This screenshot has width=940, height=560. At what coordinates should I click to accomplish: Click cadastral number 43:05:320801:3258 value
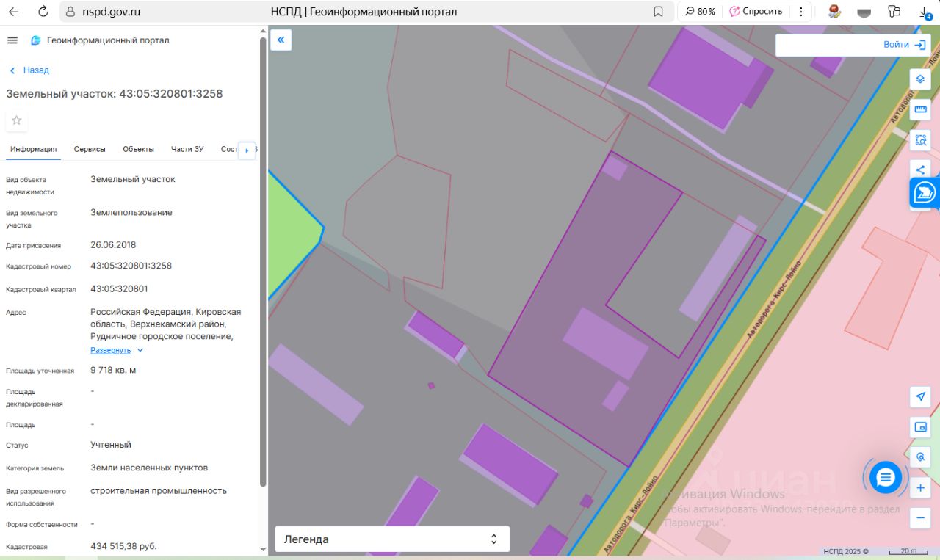[x=131, y=266]
